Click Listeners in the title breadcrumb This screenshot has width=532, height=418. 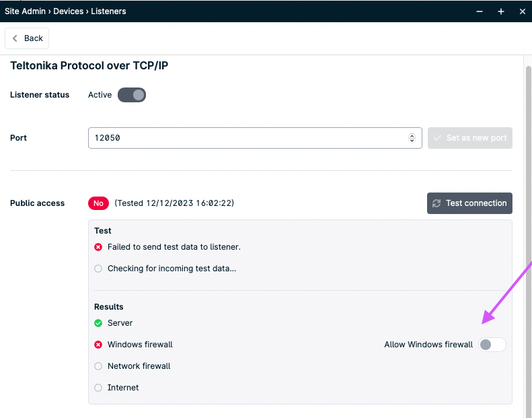108,11
